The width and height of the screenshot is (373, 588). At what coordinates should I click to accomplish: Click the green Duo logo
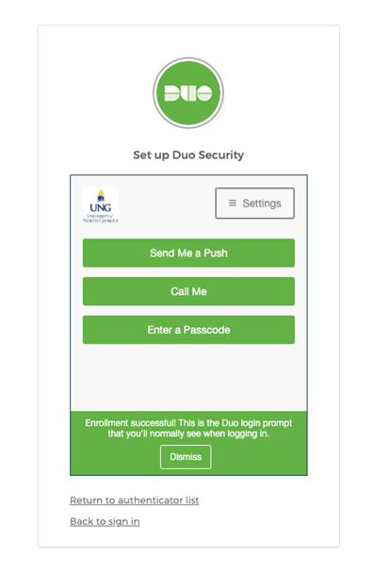point(188,93)
